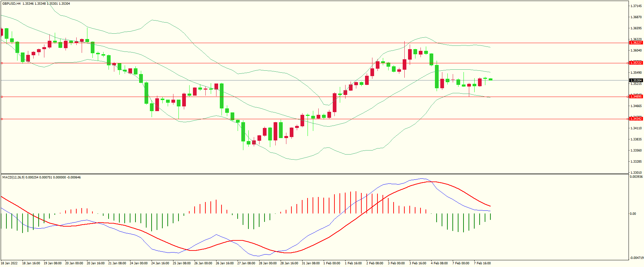
Task: Select the red 1.34895 price level tag
Action: [x=636, y=97]
